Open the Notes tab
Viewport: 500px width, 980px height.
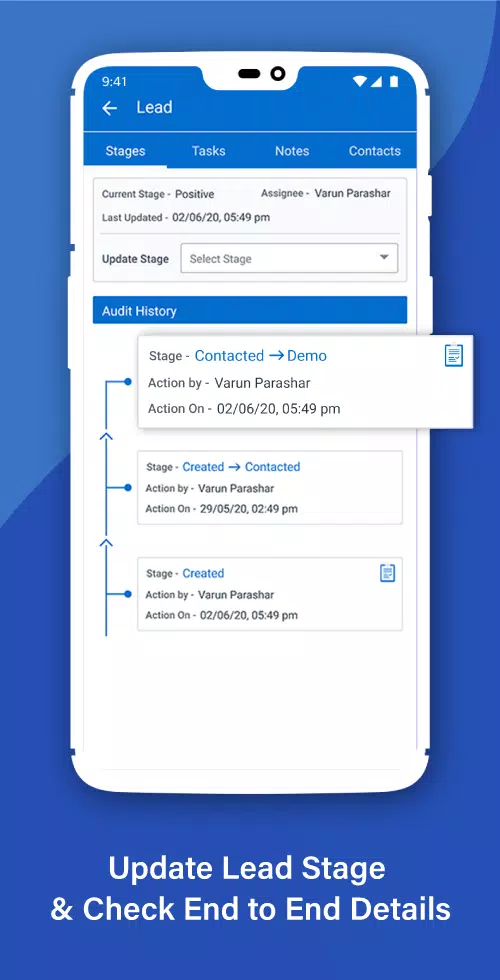[x=292, y=151]
